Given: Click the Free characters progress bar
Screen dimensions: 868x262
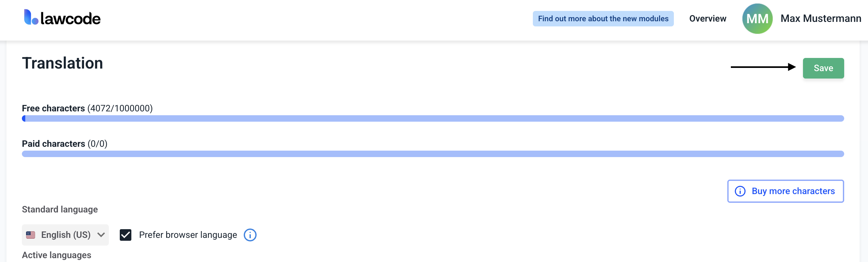Looking at the screenshot, I should (433, 118).
